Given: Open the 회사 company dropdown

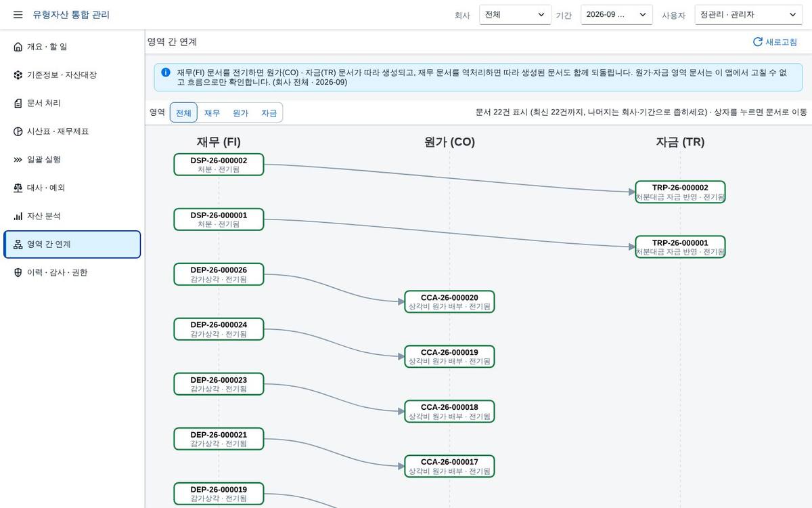Looking at the screenshot, I should pos(515,15).
